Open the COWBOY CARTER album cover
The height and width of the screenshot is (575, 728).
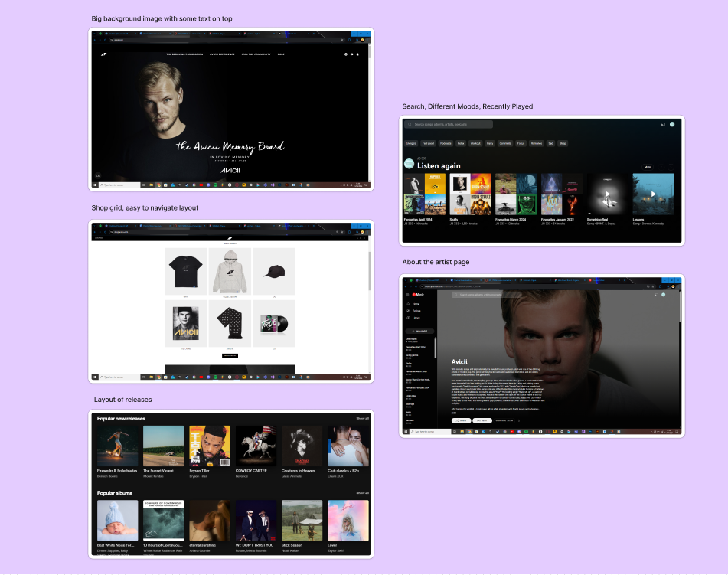(256, 446)
